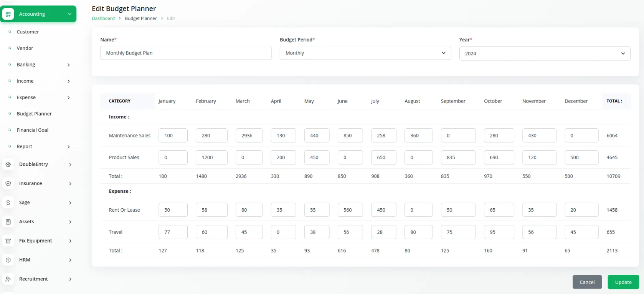Open the Financial Goal menu item
Screen dimensions: 644x294
click(x=33, y=130)
